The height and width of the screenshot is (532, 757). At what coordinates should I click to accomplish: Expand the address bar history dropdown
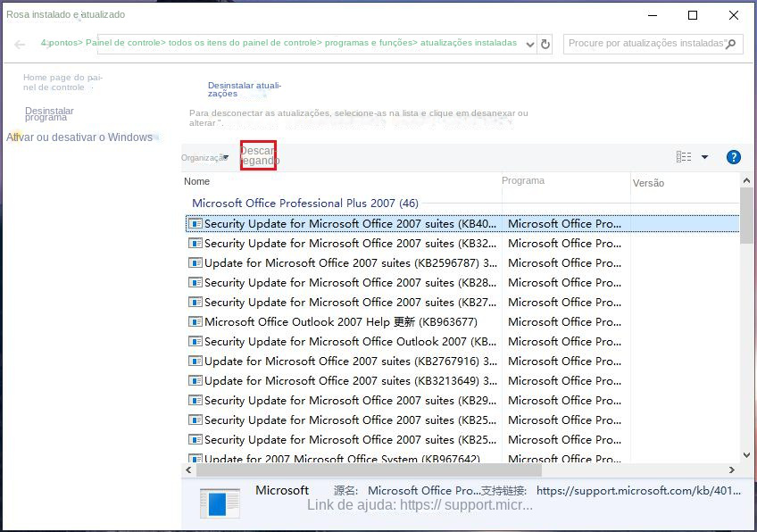529,45
